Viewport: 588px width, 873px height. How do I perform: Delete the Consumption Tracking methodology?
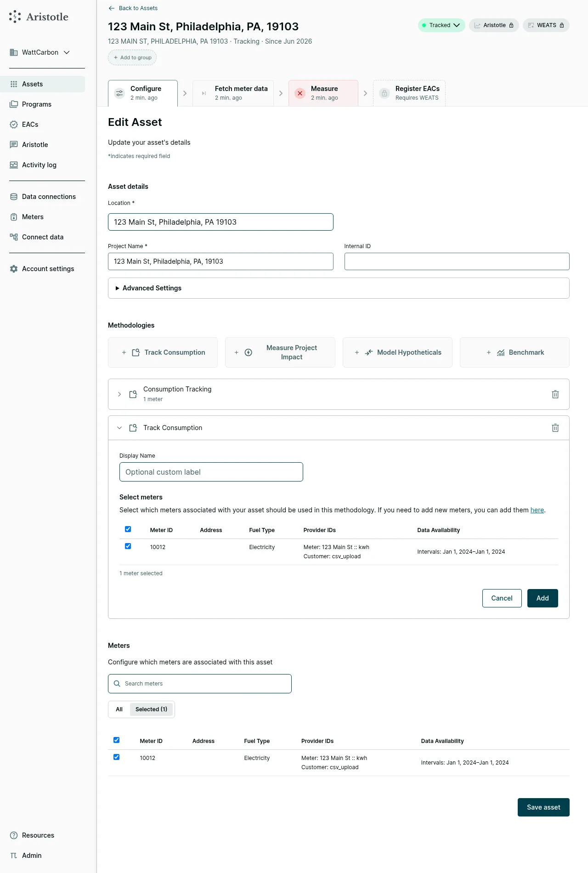555,394
